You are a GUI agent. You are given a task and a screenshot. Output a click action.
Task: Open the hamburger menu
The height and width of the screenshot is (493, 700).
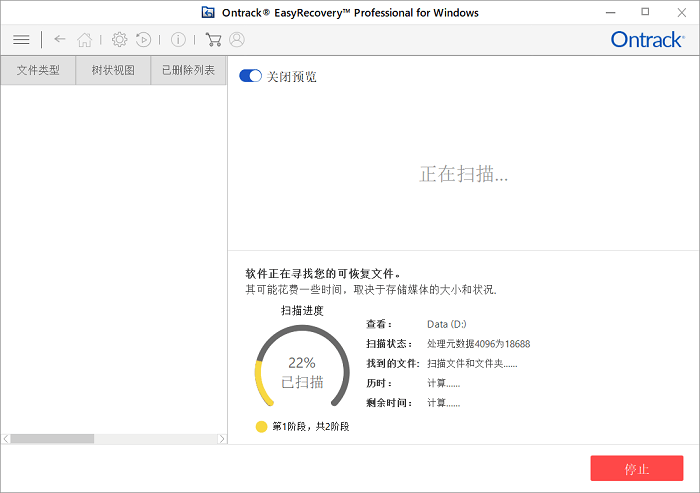(21, 40)
